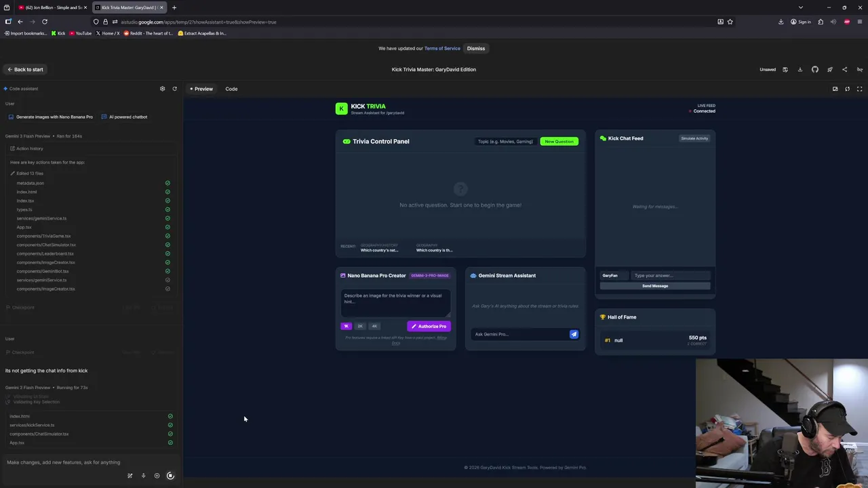Switch to the Code tab
The width and height of the screenshot is (868, 488).
pyautogui.click(x=231, y=89)
